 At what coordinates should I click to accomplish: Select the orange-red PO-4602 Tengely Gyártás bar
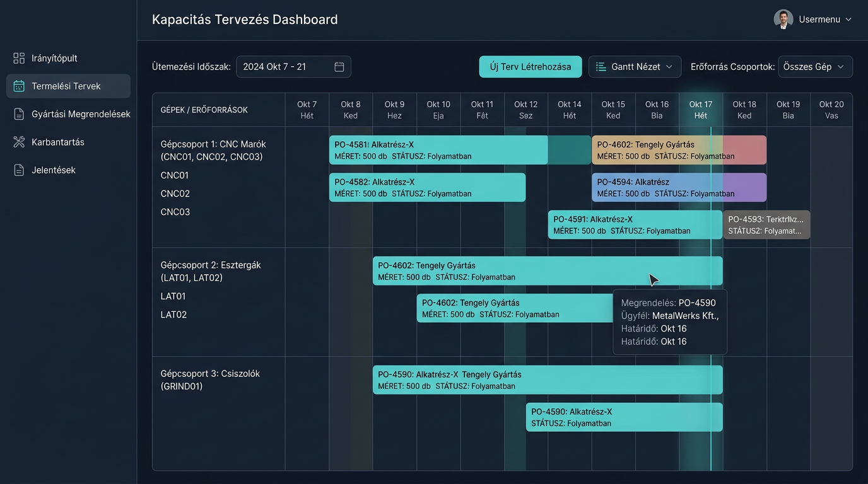(679, 150)
